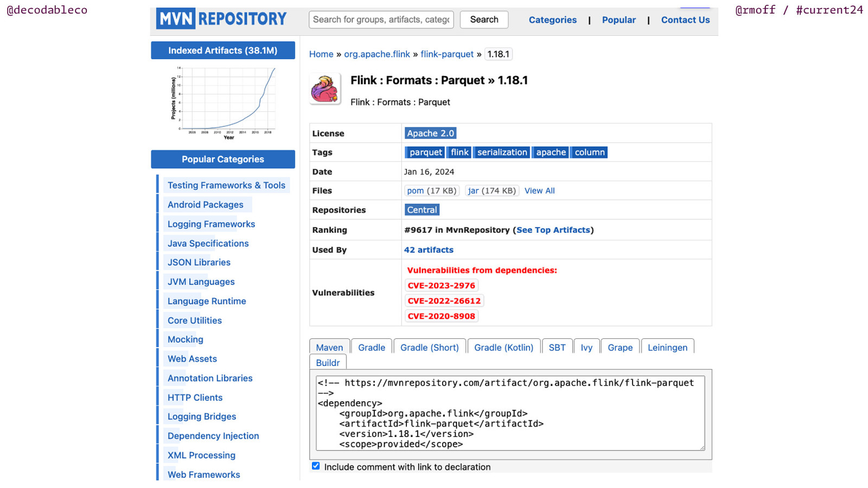Open Android Packages category
The image size is (868, 488).
pos(205,205)
